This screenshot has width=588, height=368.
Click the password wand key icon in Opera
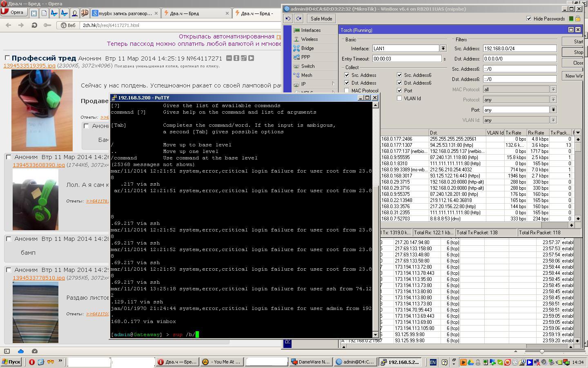coord(47,25)
